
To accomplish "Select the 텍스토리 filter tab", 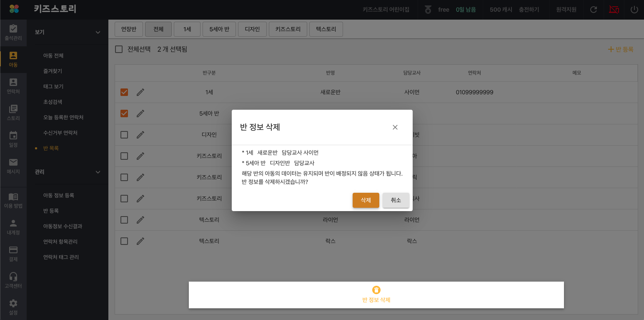I will [326, 29].
